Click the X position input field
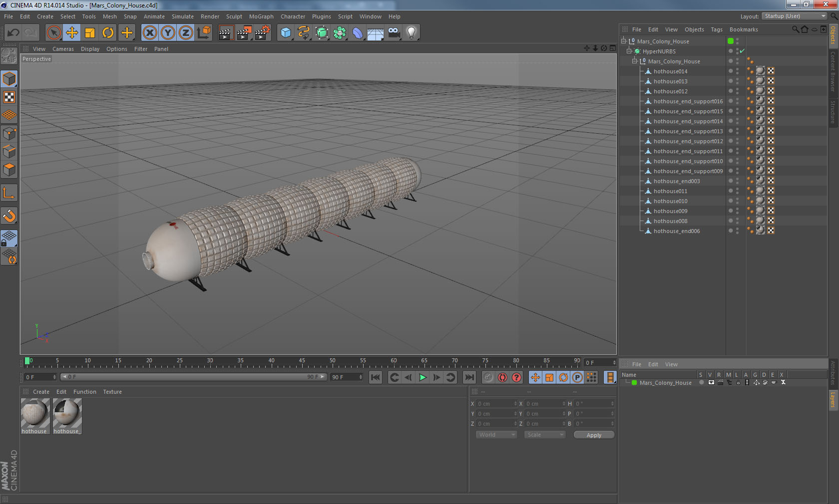The width and height of the screenshot is (839, 504). click(496, 404)
